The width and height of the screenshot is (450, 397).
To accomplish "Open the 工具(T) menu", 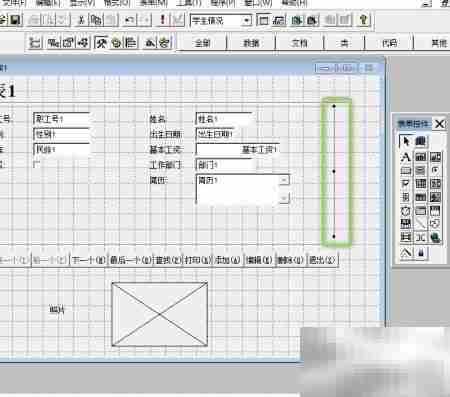I will [189, 3].
